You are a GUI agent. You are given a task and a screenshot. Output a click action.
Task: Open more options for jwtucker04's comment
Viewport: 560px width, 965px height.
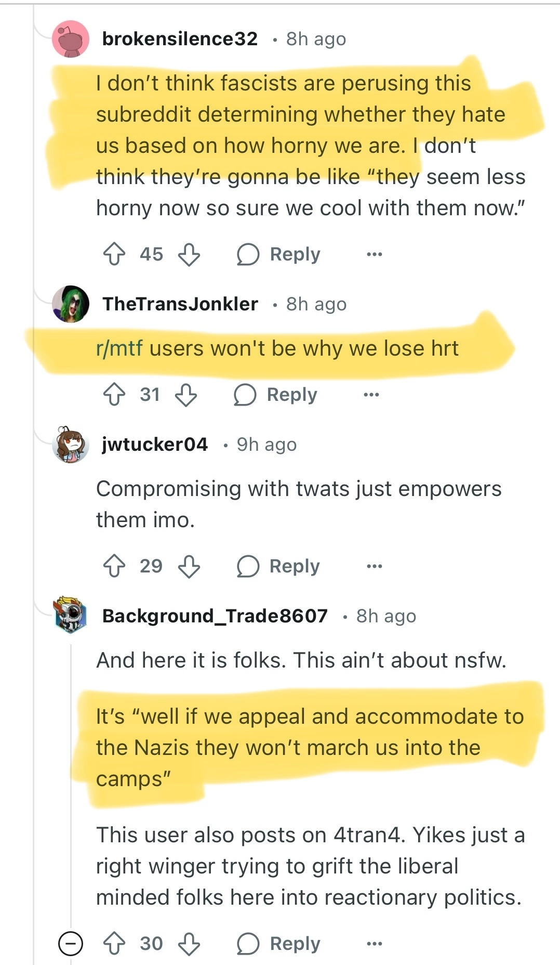[374, 566]
